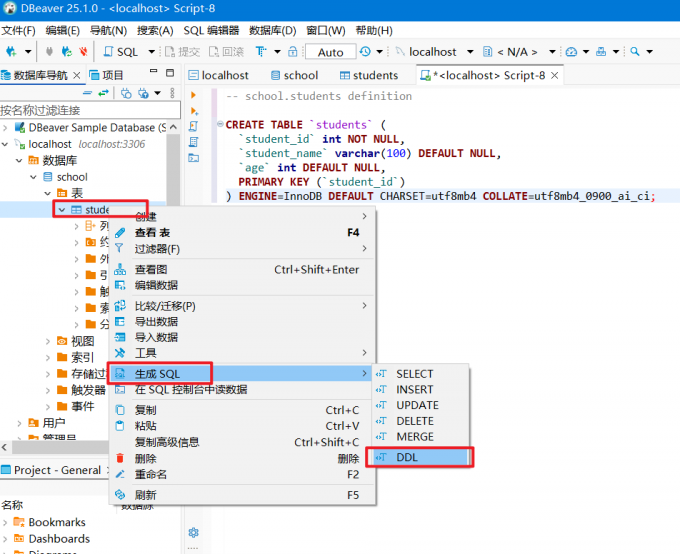This screenshot has height=554, width=680.
Task: Execute SQL statement with run arrow icon
Action: [193, 95]
